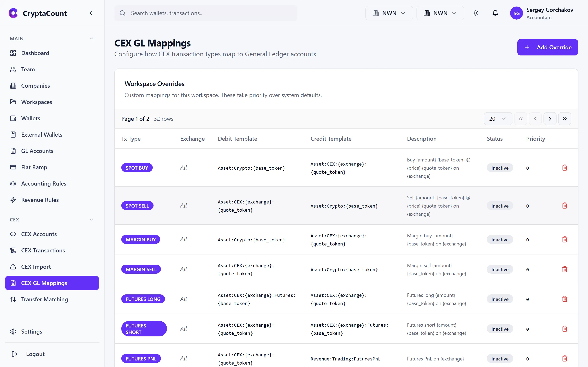Toggle the Inactive status on FUTURES PNL row
This screenshot has height=367, width=588.
click(500, 358)
